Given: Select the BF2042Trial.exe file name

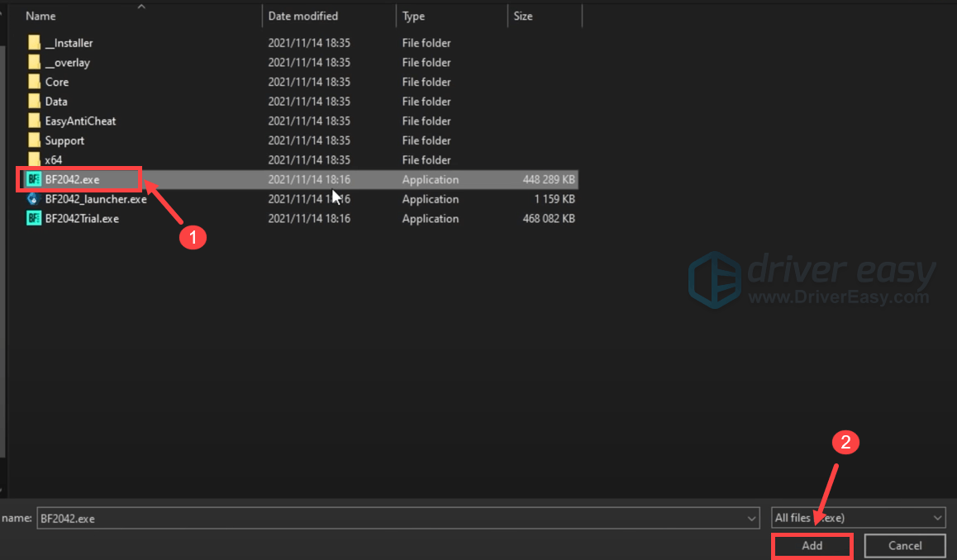Looking at the screenshot, I should [x=82, y=218].
